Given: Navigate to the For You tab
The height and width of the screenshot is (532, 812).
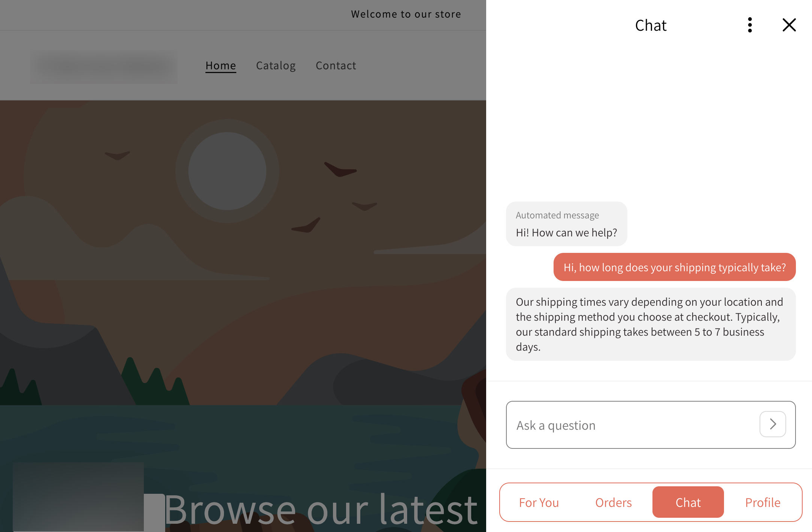Looking at the screenshot, I should pyautogui.click(x=538, y=502).
